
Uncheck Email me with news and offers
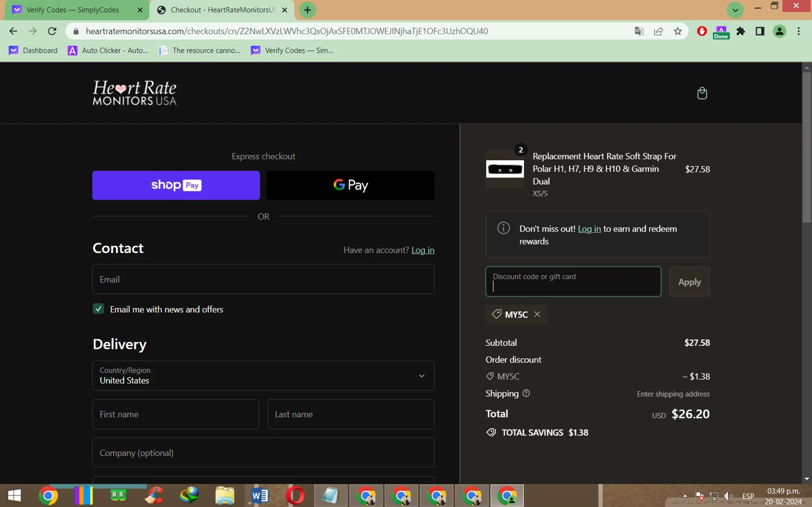[98, 309]
